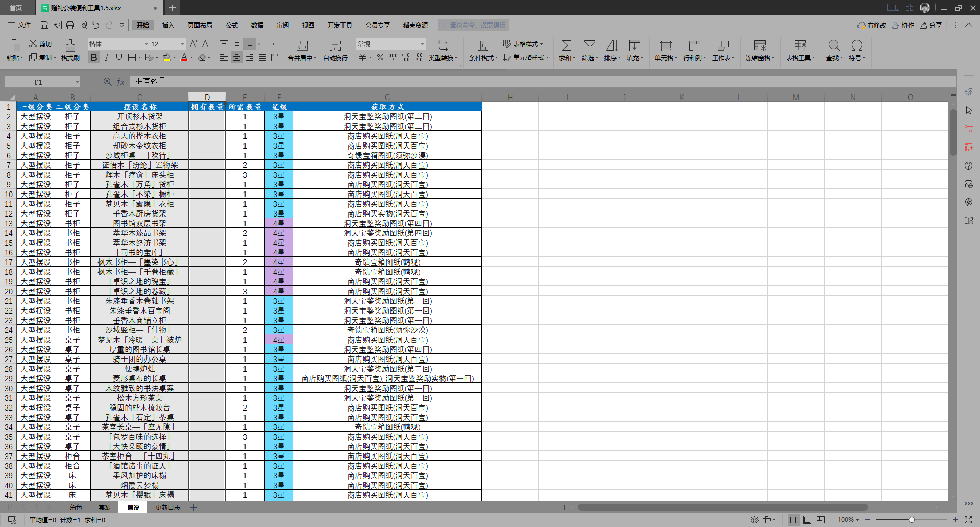Click the fill color yellow swatch

coord(167,58)
